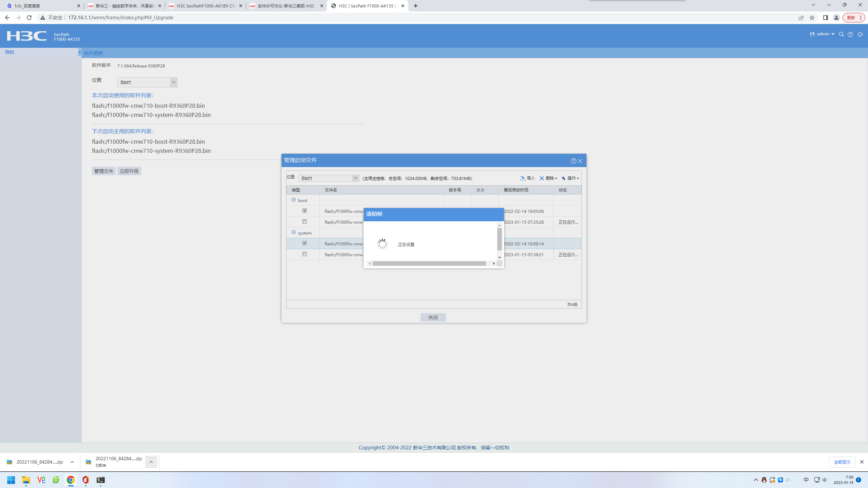Screen dimensions: 868x488
Task: Open the dialog help question icon
Action: tap(573, 161)
